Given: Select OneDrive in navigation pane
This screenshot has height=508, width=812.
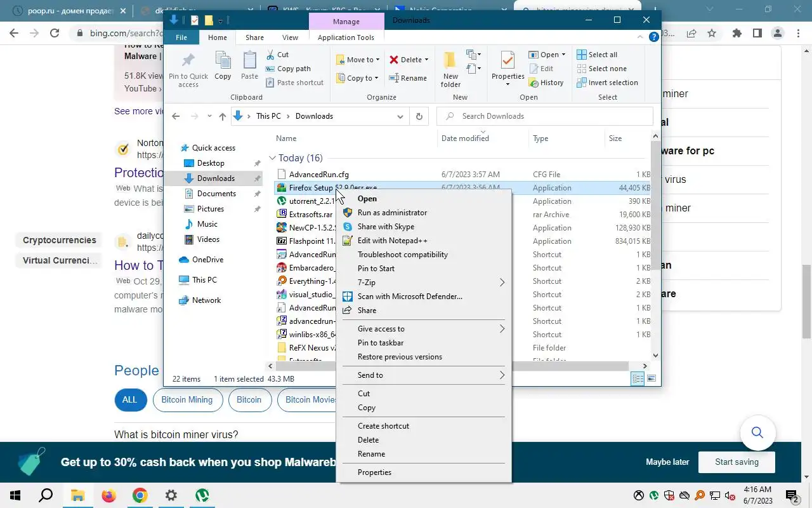Looking at the screenshot, I should coord(207,260).
